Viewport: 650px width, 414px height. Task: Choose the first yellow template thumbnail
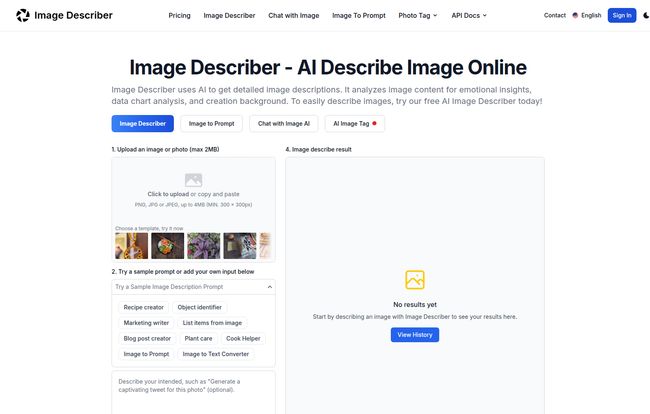(131, 246)
